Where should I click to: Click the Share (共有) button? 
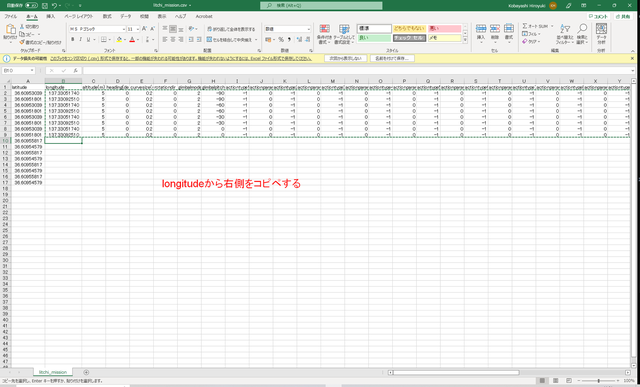point(623,17)
